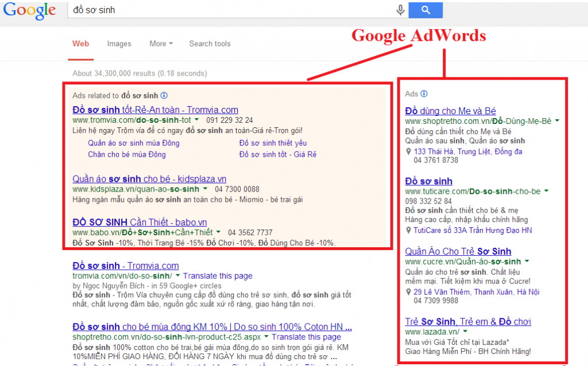
Task: Open ad 'Quần áo sơ sinh cho bé - kidsplaza.vn'
Action: 149,178
